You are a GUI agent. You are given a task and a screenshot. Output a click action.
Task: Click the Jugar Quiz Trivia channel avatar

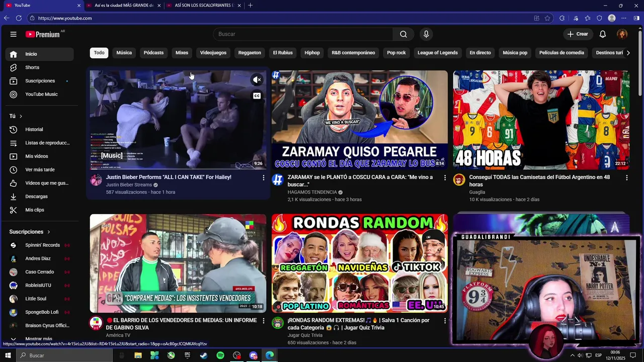[277, 323]
